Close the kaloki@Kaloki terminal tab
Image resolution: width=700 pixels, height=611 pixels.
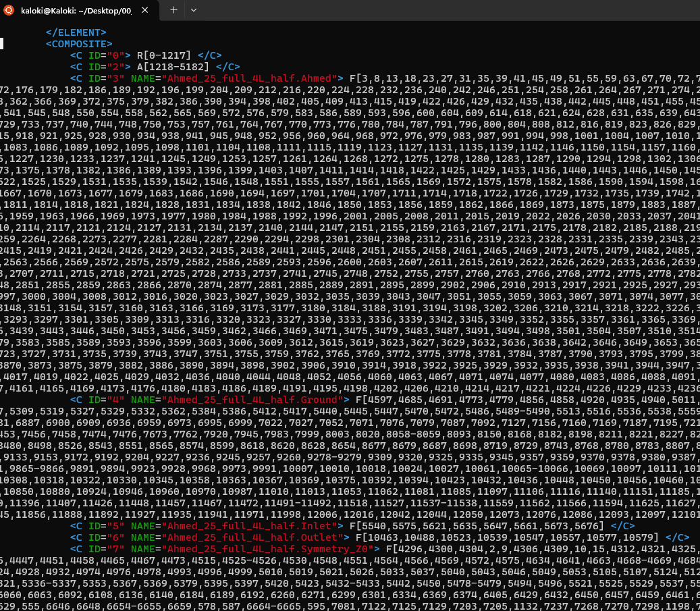(145, 10)
